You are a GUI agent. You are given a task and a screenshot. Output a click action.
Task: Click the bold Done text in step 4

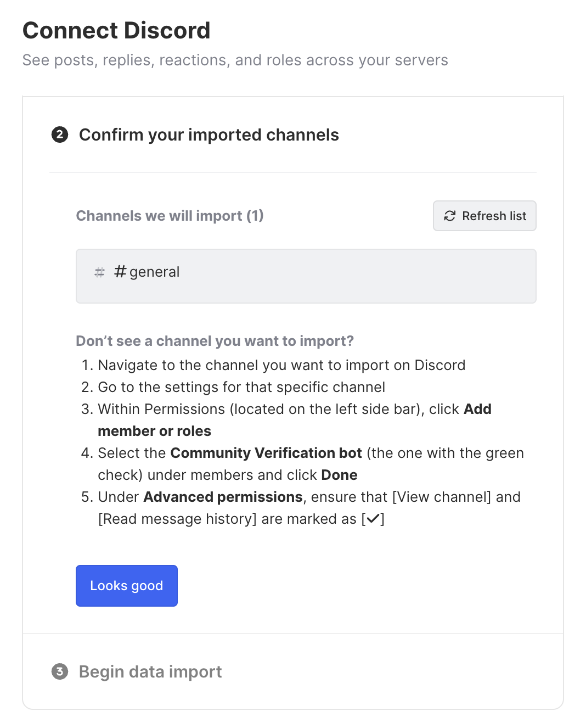(x=339, y=475)
